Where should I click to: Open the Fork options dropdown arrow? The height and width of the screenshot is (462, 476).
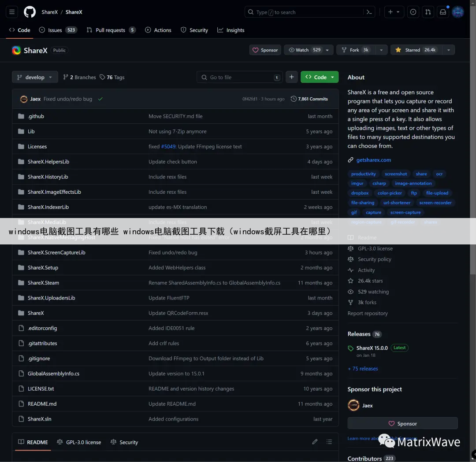pyautogui.click(x=381, y=50)
